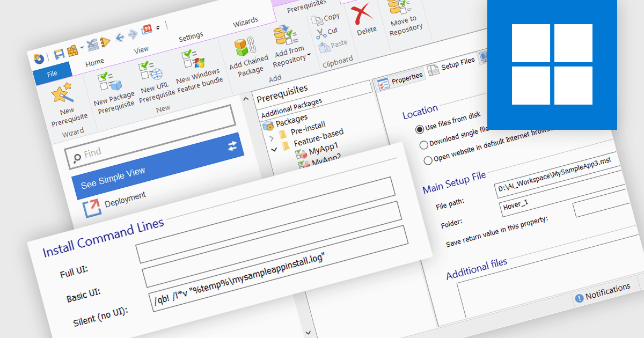
Task: Launch the New Prerequisite wizard wand icon
Action: (62, 93)
